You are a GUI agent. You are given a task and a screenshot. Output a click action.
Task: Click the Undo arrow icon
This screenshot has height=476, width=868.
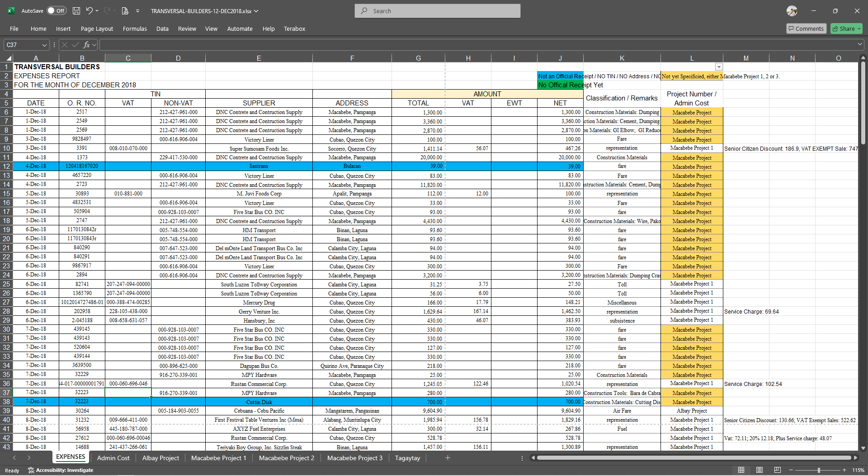coord(89,11)
